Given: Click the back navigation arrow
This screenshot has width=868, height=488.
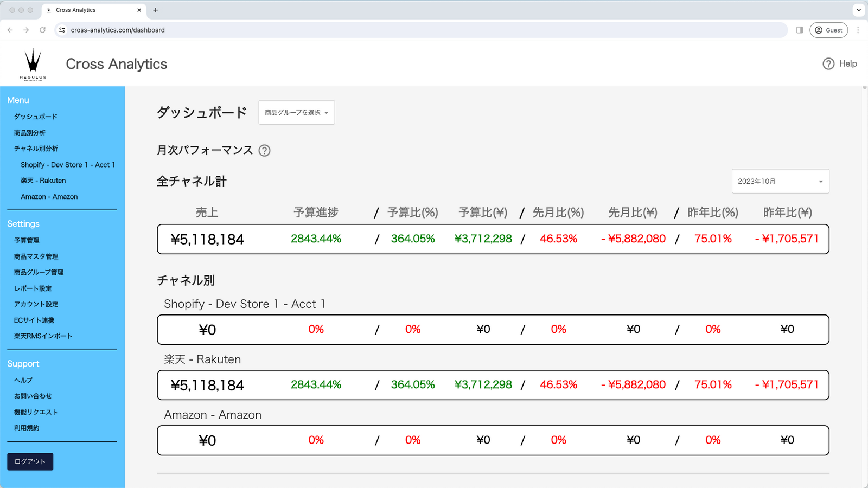Looking at the screenshot, I should [x=10, y=30].
